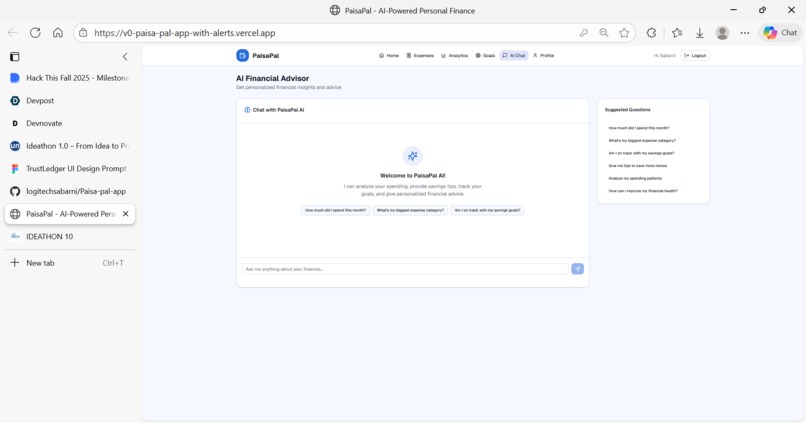Click the PaisaPal logo icon

[x=242, y=56]
